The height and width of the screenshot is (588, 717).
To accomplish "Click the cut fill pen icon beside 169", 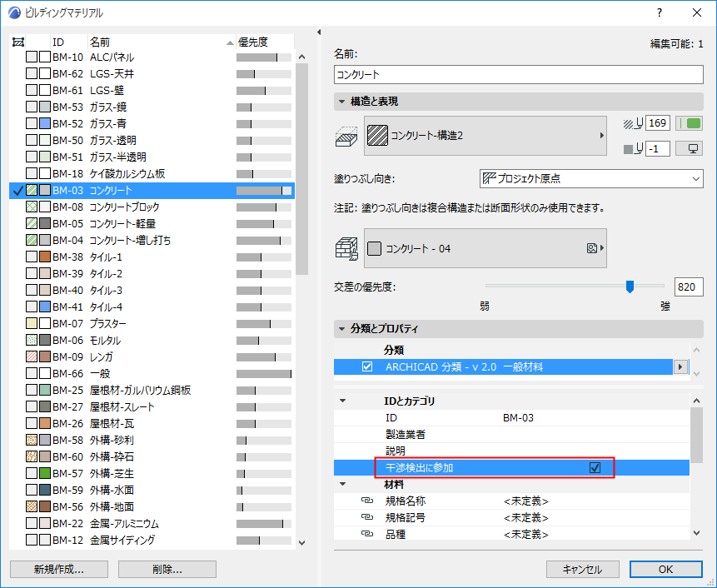I will (634, 123).
